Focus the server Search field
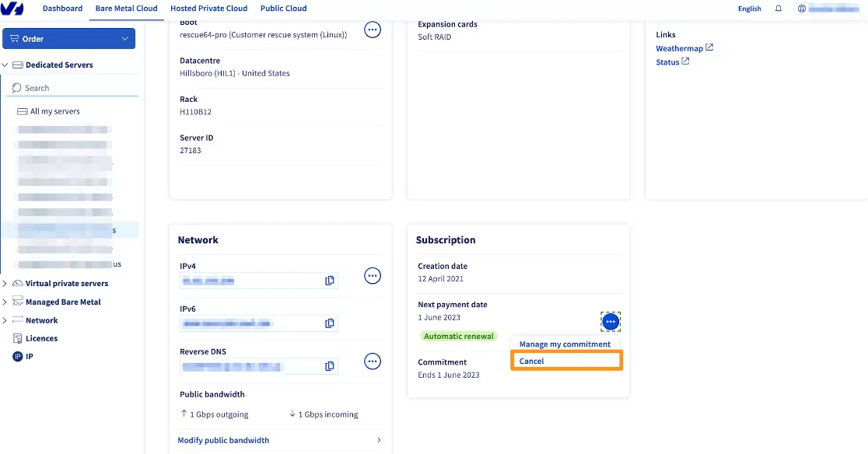 pyautogui.click(x=72, y=88)
